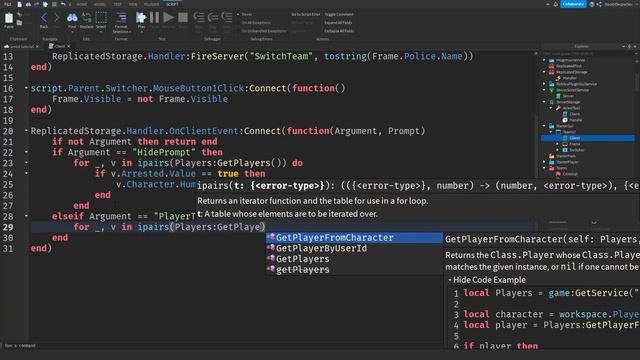Switch to the HOME ribbon tab
The height and width of the screenshot is (360, 640).
[82, 4]
